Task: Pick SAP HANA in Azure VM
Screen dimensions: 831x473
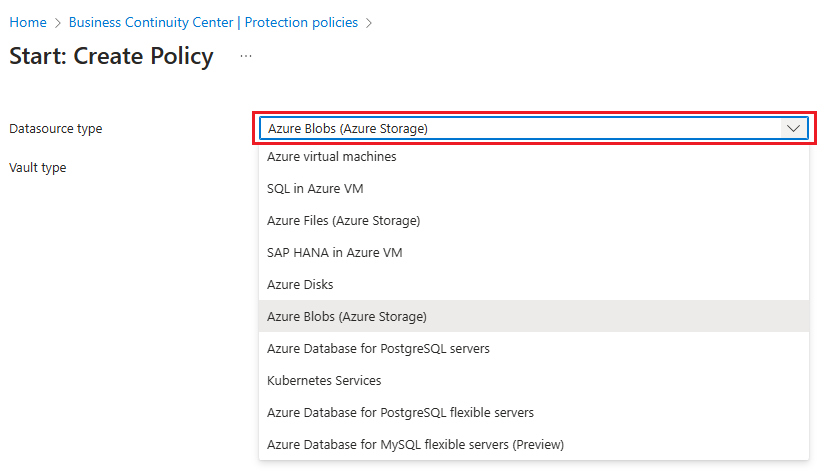Action: click(x=334, y=253)
